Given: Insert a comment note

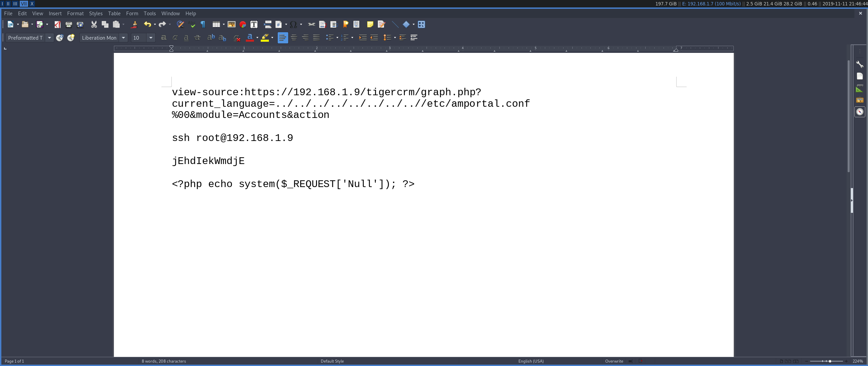Looking at the screenshot, I should coord(370,24).
